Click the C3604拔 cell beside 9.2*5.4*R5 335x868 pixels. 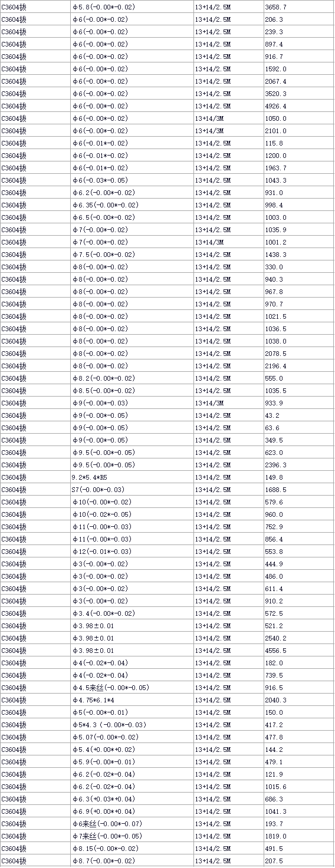click(x=35, y=477)
